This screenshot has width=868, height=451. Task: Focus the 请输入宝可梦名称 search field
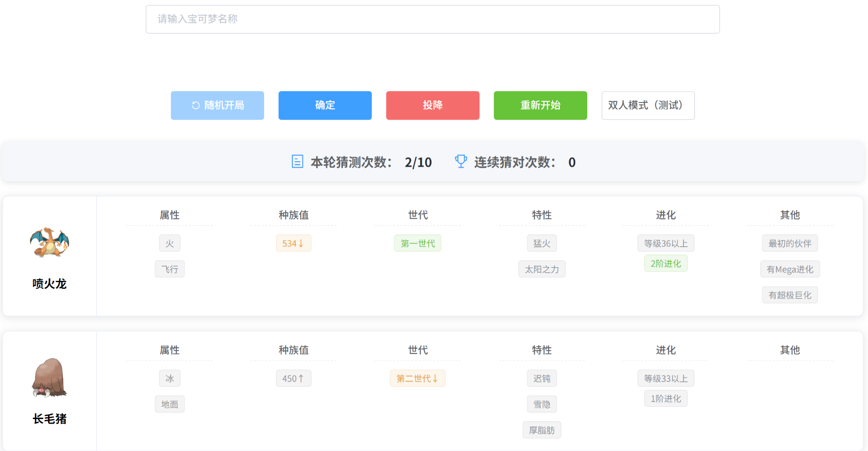[433, 19]
